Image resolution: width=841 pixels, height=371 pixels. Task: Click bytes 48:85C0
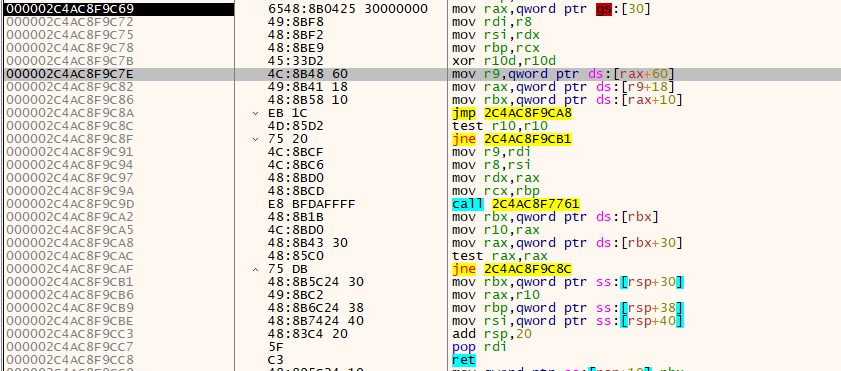(x=296, y=256)
